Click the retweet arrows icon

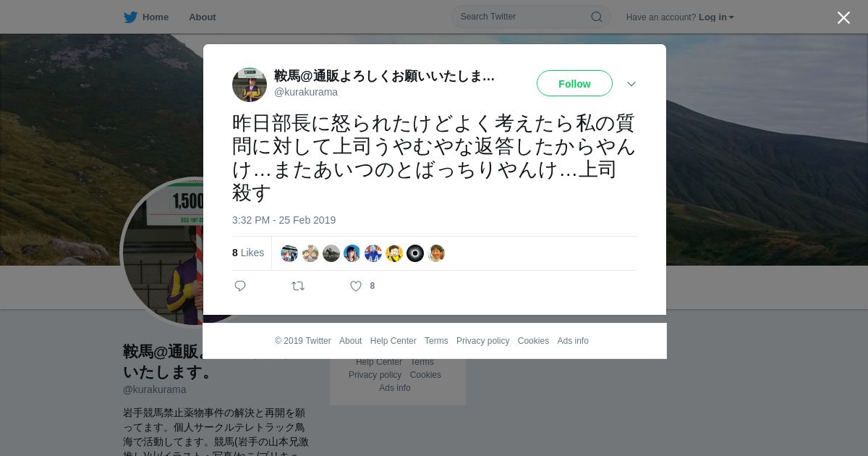tap(298, 286)
